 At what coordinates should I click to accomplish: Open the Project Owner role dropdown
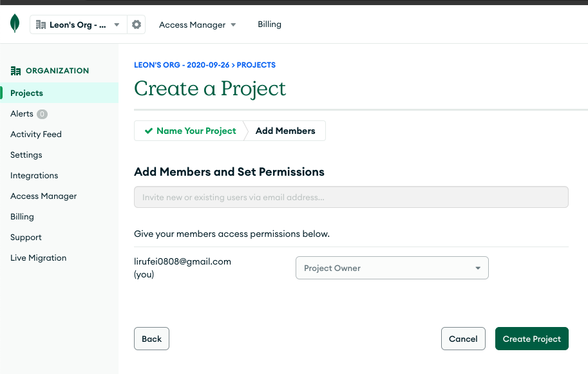click(x=392, y=268)
